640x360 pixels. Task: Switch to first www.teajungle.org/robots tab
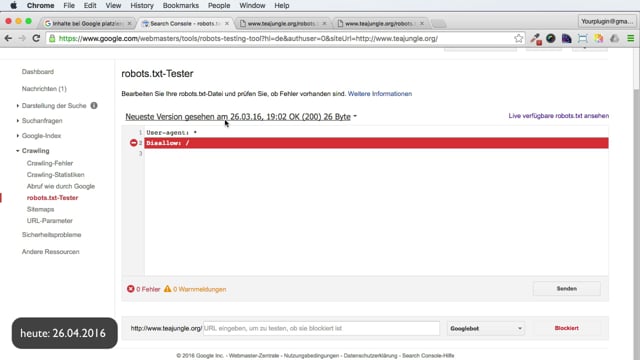click(x=281, y=24)
